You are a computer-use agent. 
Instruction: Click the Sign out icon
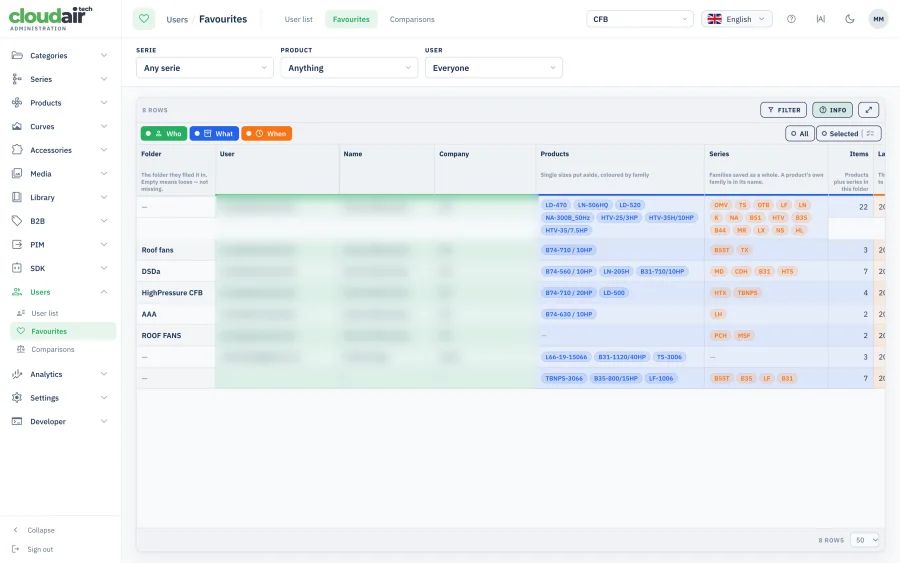(x=15, y=549)
